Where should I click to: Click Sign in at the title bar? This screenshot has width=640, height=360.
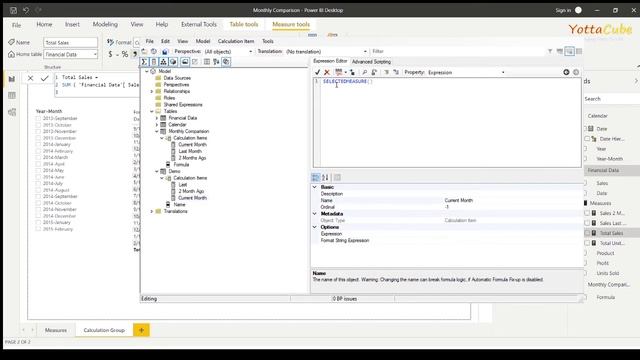tap(563, 10)
